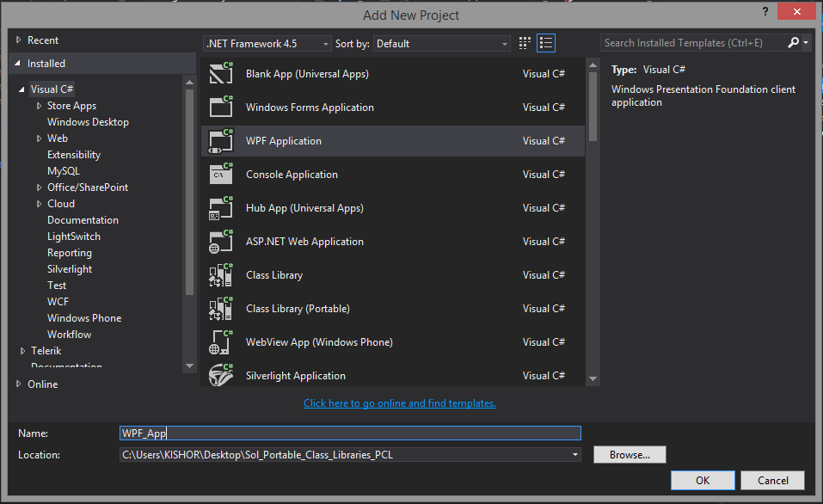Click the template list scrollbar down arrow
Screen dimensions: 823x504
coord(593,378)
